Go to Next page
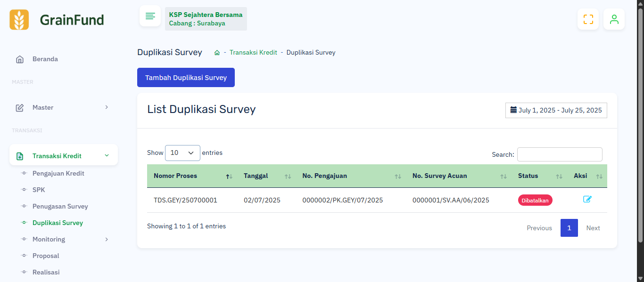 pos(593,228)
